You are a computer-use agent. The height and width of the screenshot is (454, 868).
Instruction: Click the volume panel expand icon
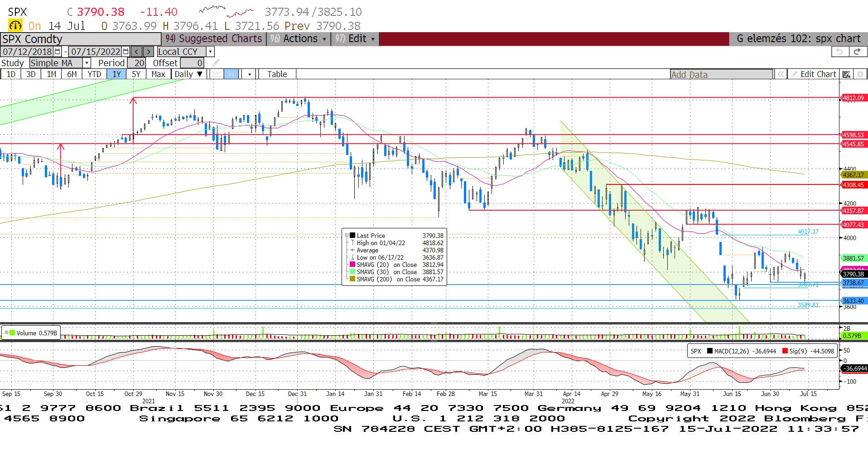[6, 333]
